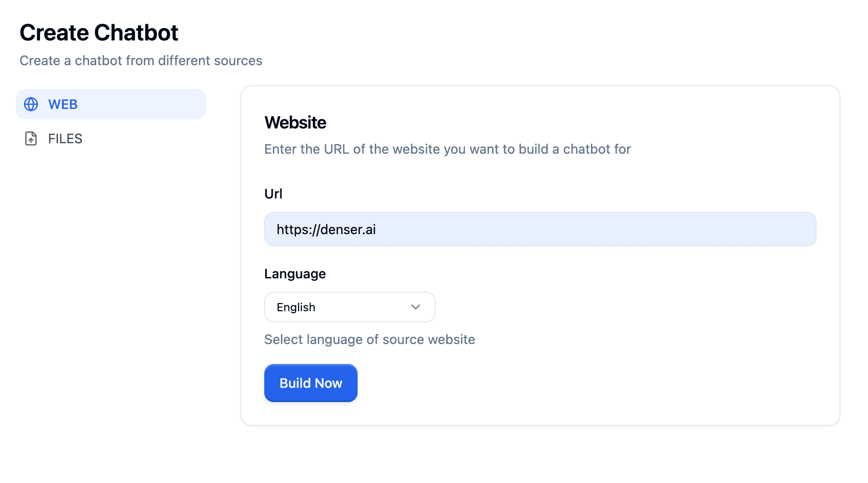This screenshot has height=483, width=868.
Task: Select the https://denser.ai URL text box
Action: coord(539,229)
